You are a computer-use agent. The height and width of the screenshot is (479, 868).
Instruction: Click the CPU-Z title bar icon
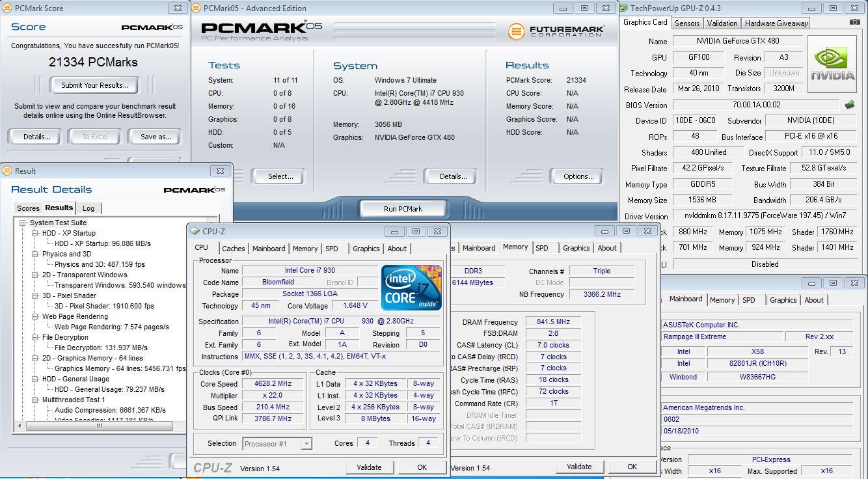coord(196,231)
